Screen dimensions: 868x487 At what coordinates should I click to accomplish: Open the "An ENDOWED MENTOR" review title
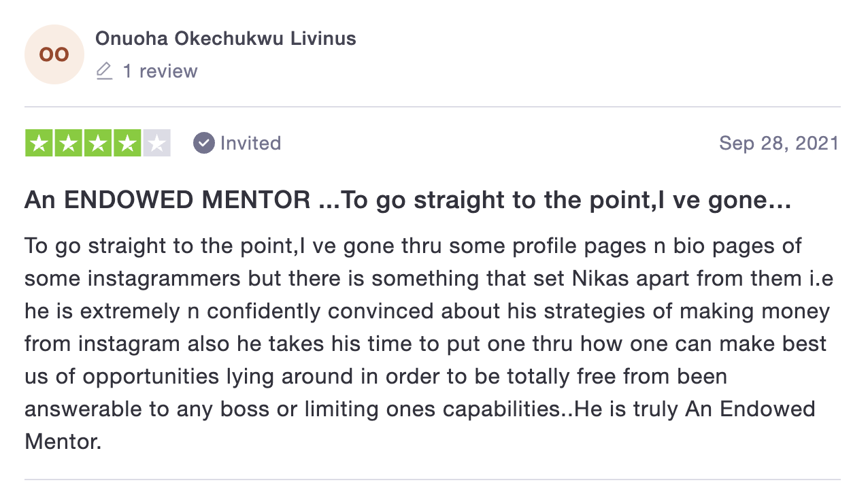[x=408, y=200]
